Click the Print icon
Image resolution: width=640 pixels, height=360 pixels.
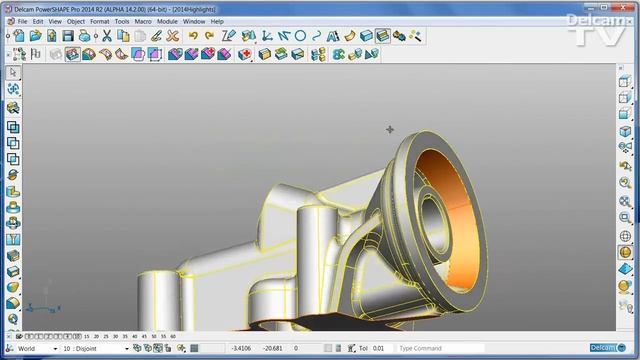coord(84,36)
